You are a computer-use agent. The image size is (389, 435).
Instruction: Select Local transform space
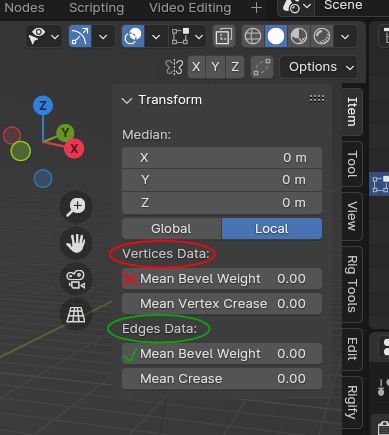point(272,229)
